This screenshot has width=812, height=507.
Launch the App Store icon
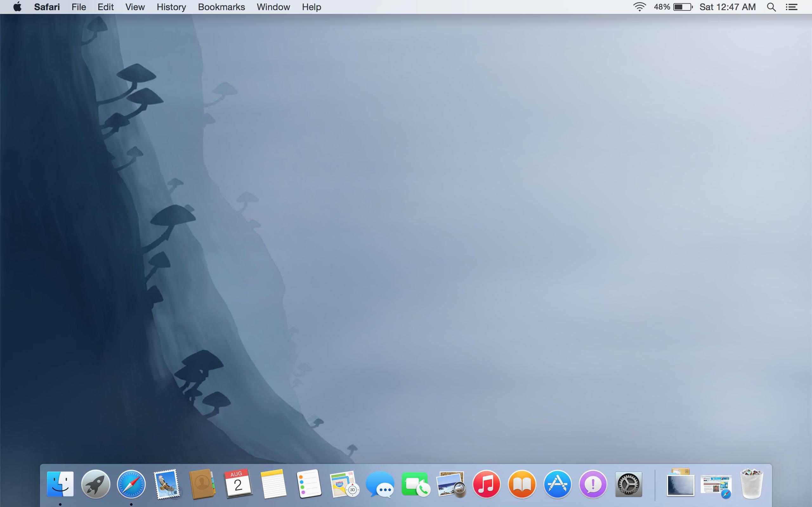coord(557,484)
